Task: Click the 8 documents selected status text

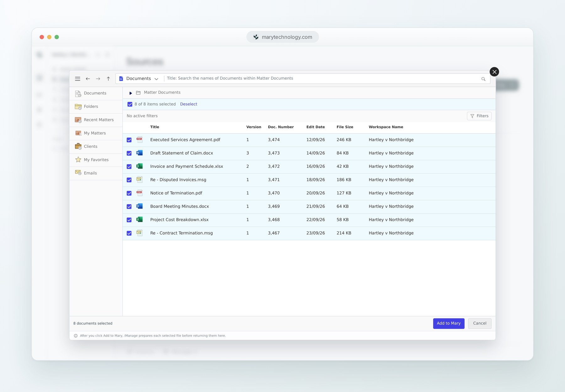Action: tap(93, 323)
